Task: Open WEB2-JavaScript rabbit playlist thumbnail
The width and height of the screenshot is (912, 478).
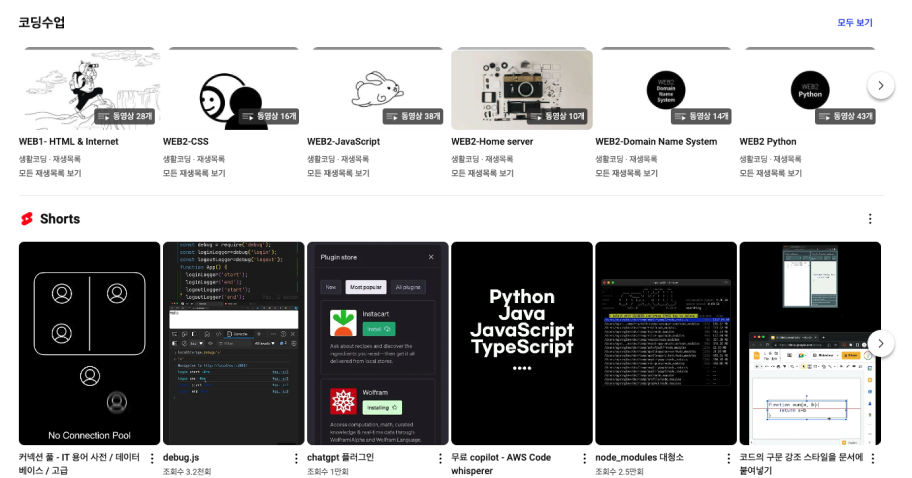Action: [x=377, y=90]
